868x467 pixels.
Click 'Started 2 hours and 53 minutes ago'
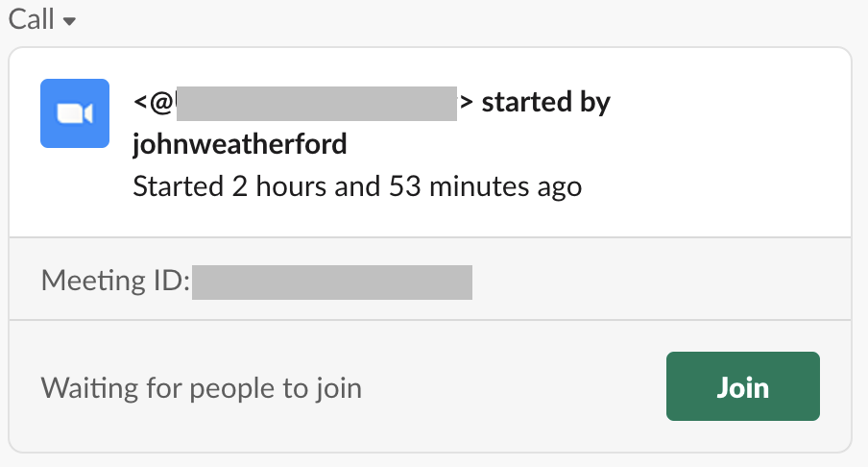[357, 185]
